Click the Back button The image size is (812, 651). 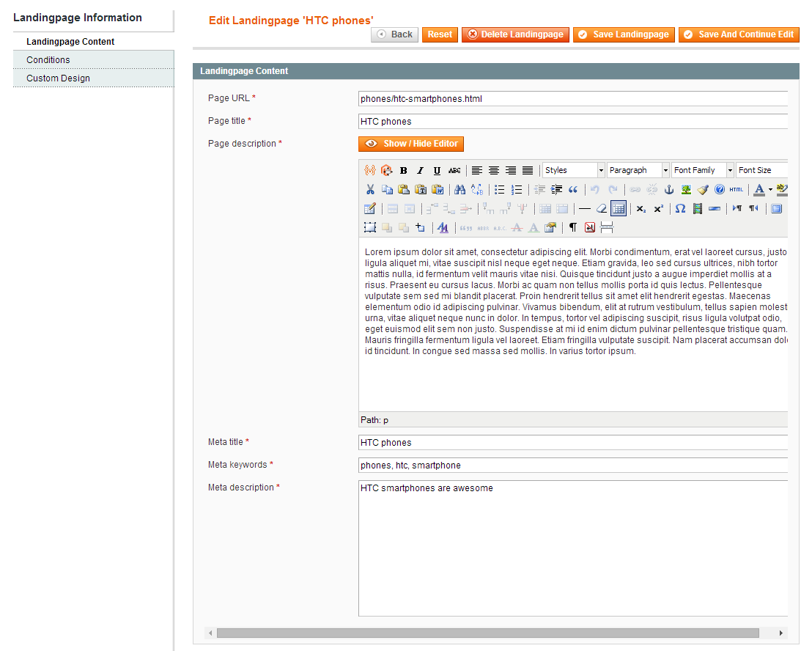pyautogui.click(x=394, y=34)
